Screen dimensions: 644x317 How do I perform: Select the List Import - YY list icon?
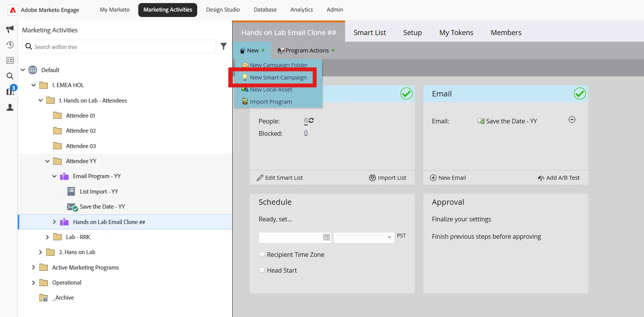point(71,191)
